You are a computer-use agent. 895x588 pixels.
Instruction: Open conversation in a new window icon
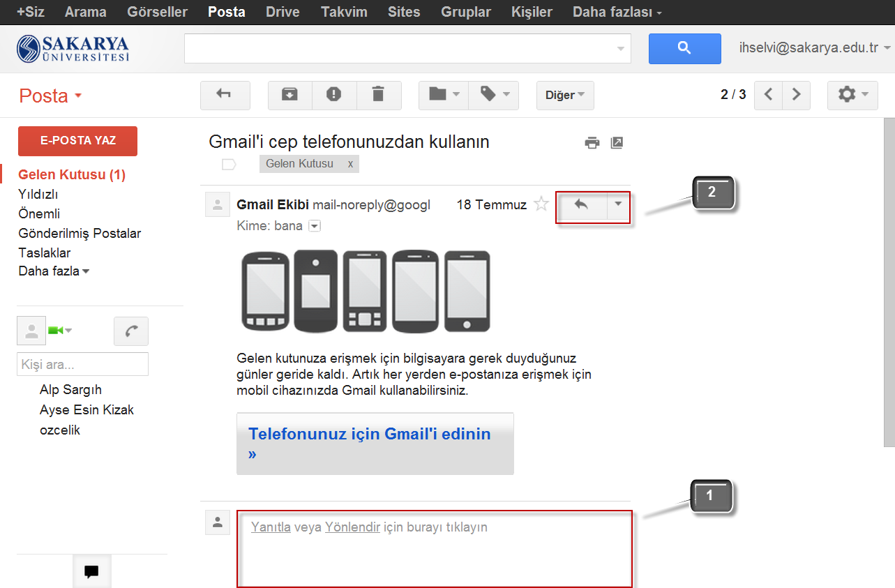617,143
